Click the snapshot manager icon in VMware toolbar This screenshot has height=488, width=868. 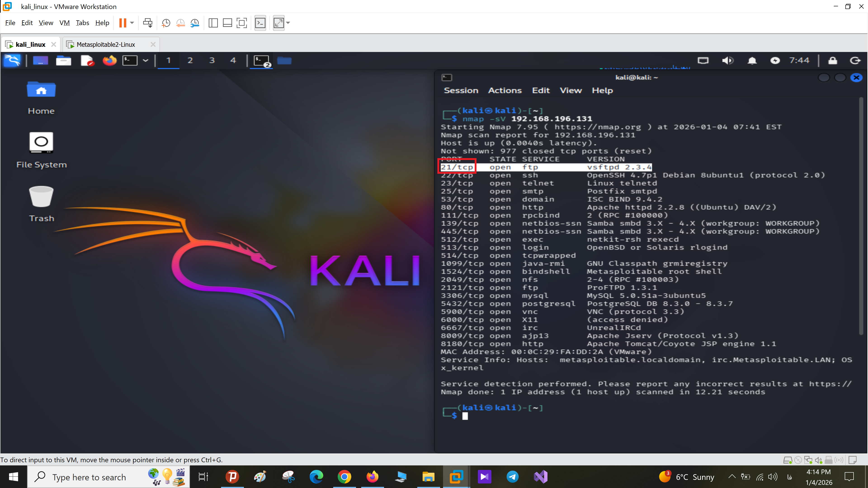(195, 23)
